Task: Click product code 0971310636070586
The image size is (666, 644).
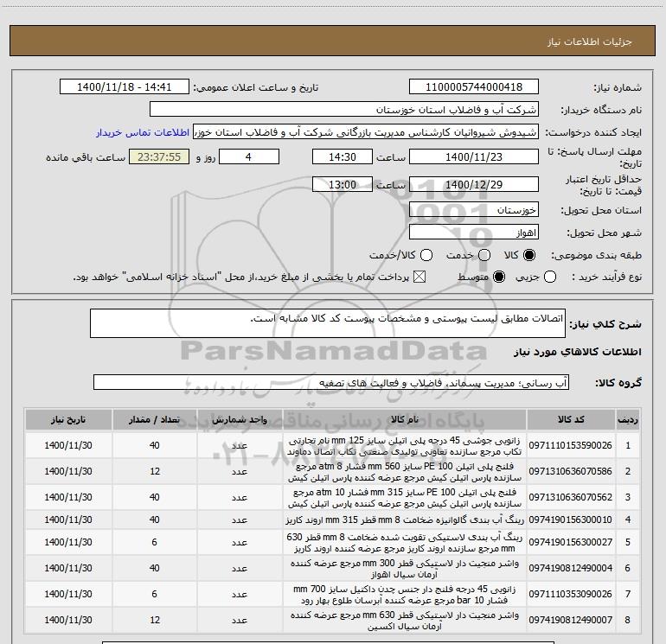Action: point(571,471)
